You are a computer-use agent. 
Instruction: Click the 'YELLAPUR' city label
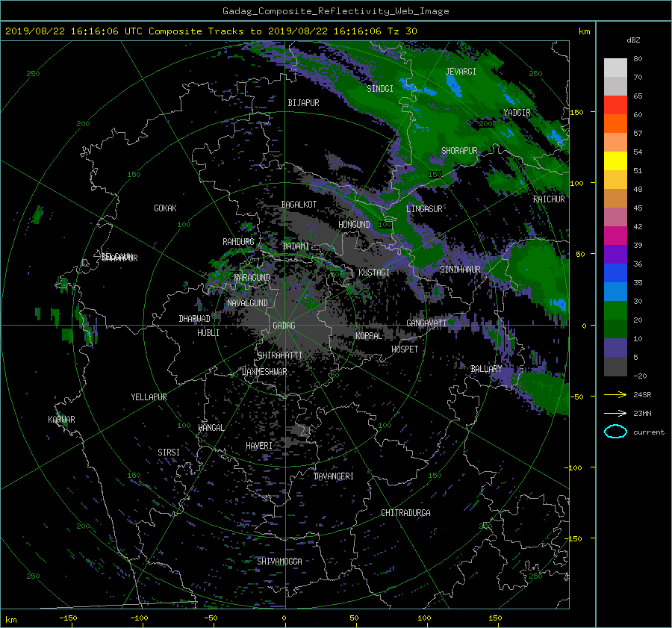[x=149, y=397]
